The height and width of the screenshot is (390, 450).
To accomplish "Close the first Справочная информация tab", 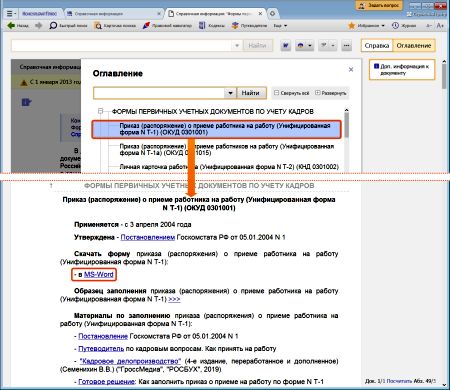I will 159,14.
